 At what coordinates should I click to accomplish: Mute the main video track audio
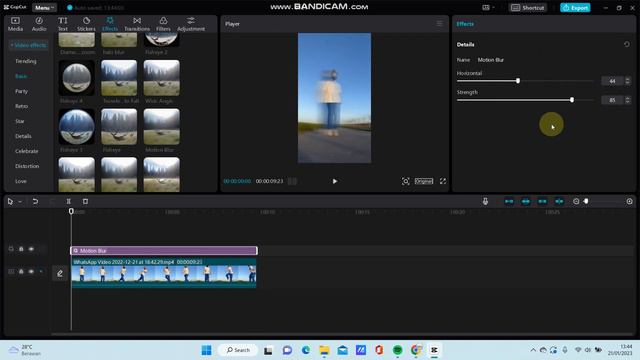pyautogui.click(x=41, y=271)
